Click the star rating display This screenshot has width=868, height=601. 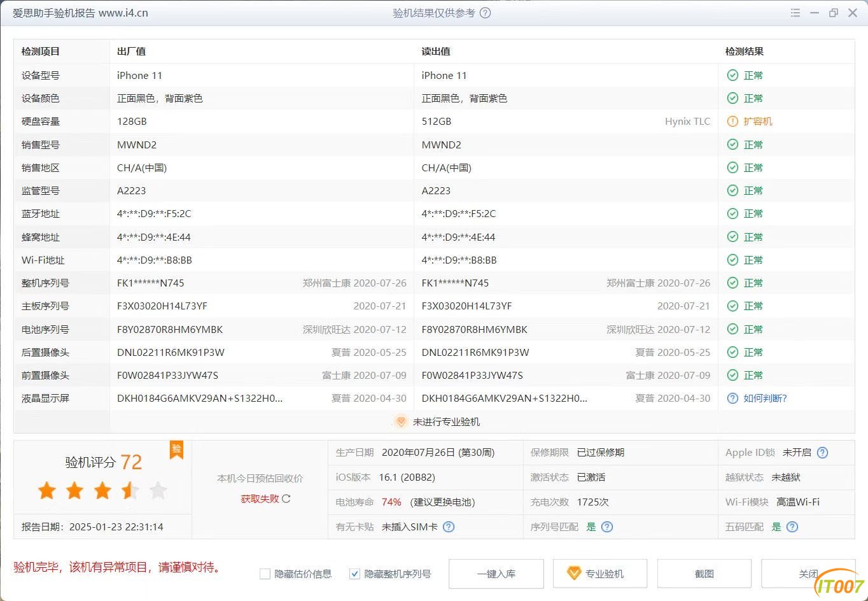[x=102, y=491]
